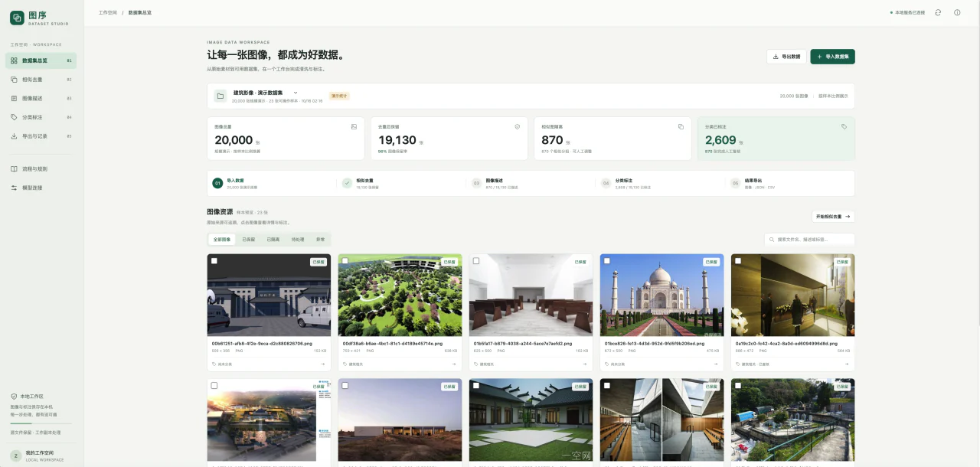Select step 03 图像描述 in the pipeline
This screenshot has width=980, height=467.
coord(530,183)
